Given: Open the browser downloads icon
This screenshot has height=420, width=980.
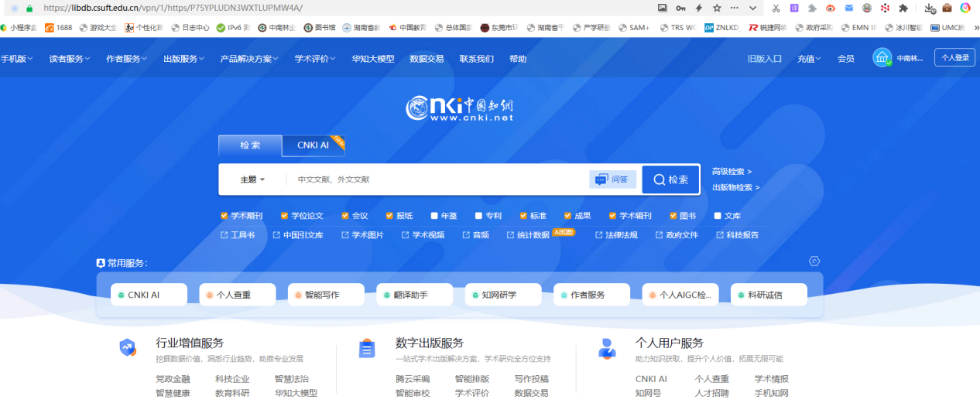Looking at the screenshot, I should tap(930, 8).
